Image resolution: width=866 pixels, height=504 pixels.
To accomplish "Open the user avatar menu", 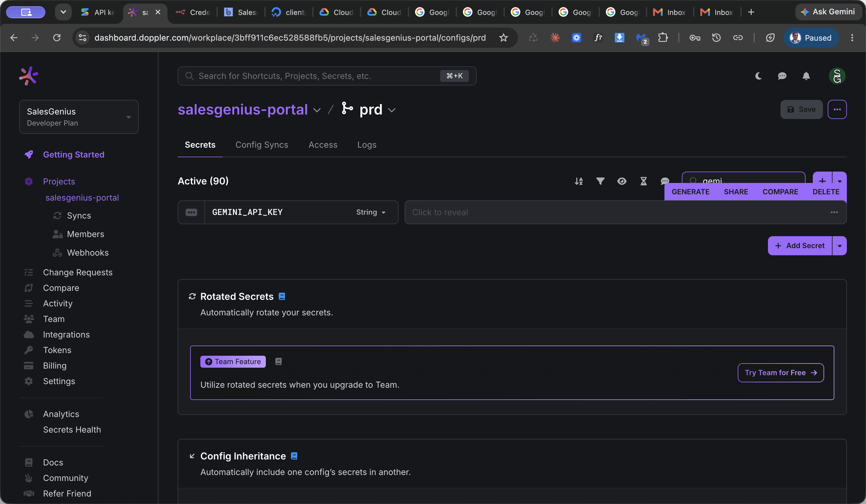I will (837, 76).
